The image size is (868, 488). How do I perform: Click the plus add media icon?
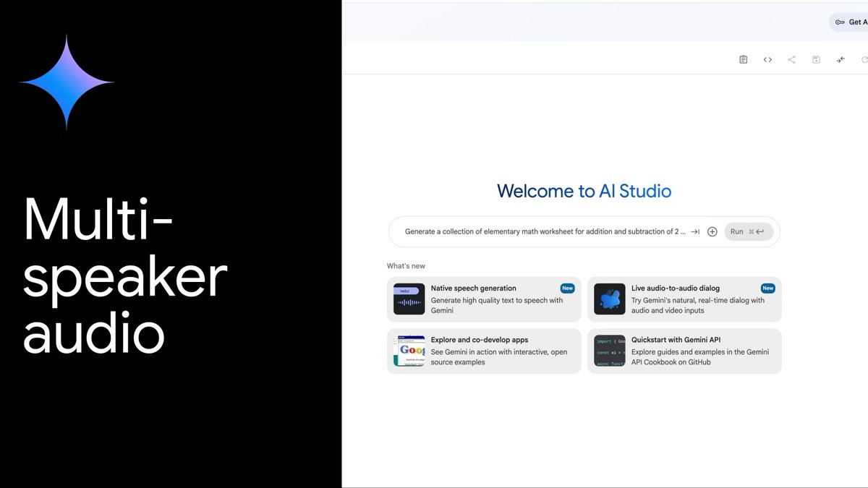point(712,232)
